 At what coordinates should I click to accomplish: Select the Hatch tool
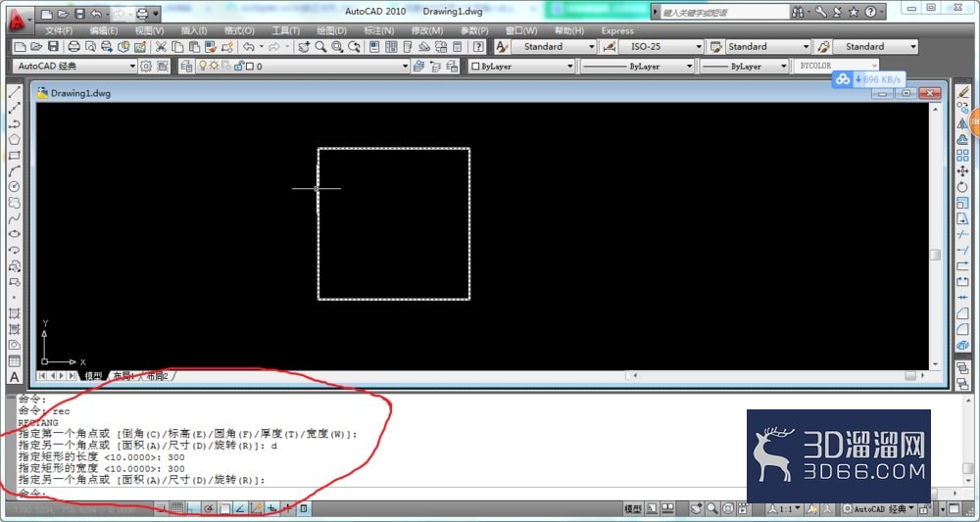coord(14,313)
